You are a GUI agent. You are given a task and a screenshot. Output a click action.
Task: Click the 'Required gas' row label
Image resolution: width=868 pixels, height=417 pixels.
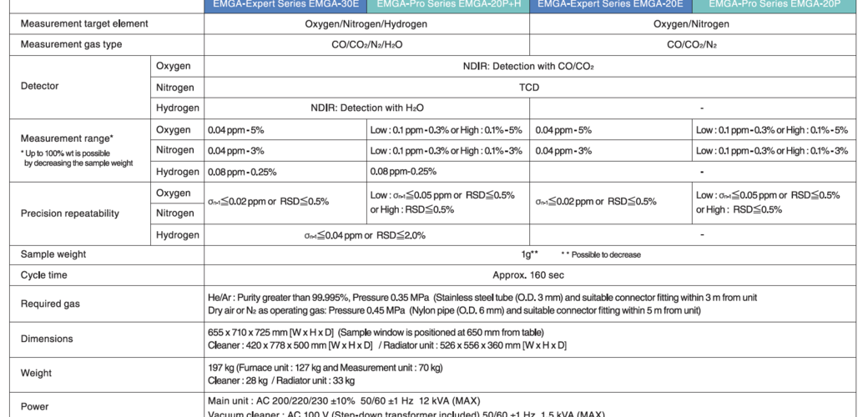(50, 304)
